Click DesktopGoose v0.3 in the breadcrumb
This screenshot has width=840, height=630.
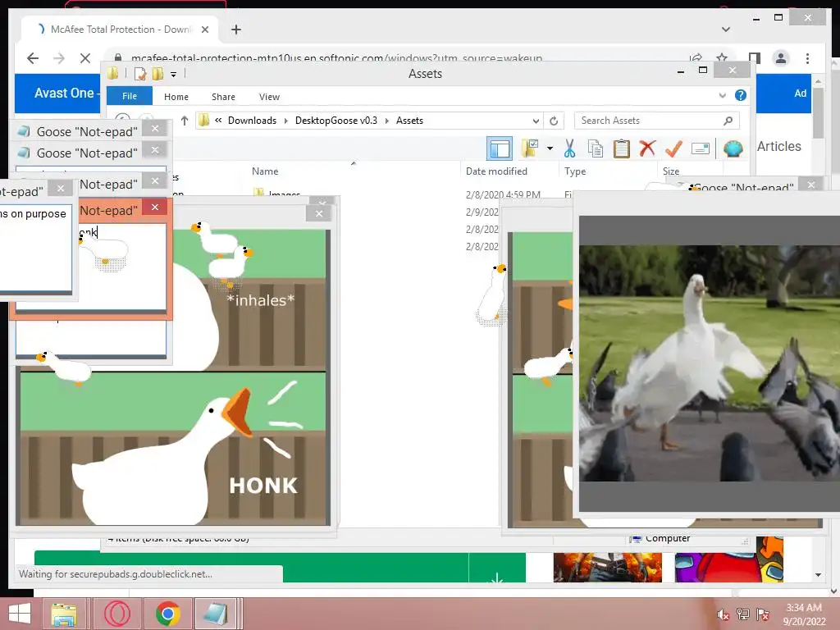click(x=336, y=121)
